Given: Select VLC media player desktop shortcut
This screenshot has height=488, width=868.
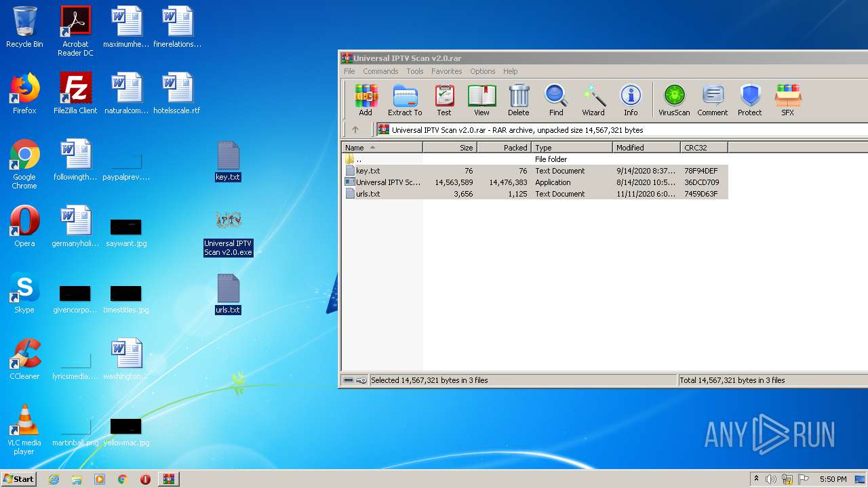Looking at the screenshot, I should (24, 430).
